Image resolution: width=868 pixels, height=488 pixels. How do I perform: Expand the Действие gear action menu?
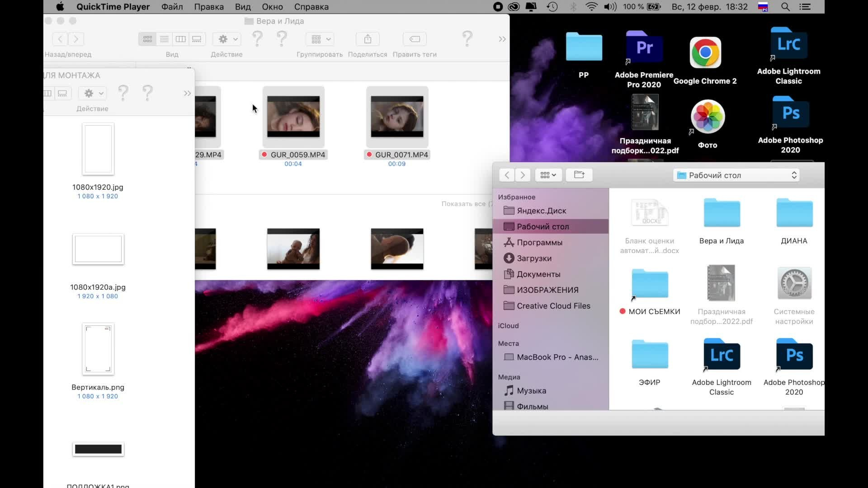tap(227, 39)
